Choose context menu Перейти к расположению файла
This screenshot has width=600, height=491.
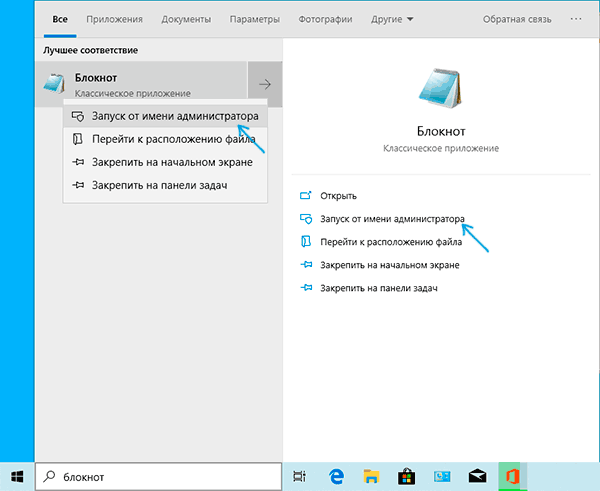[165, 139]
